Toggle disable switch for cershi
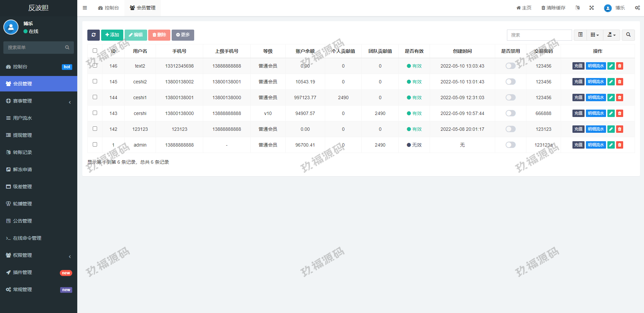The width and height of the screenshot is (644, 313). click(510, 113)
